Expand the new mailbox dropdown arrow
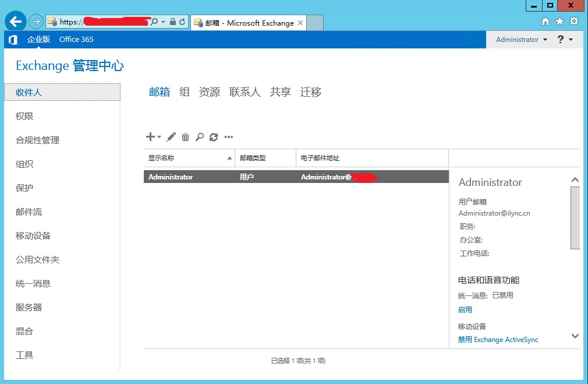This screenshot has height=384, width=588. pos(159,137)
